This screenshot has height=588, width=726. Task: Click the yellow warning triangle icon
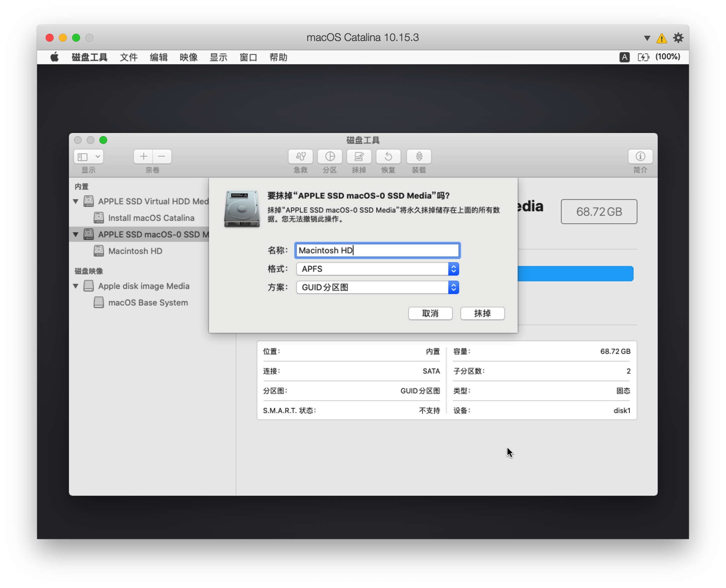point(661,38)
